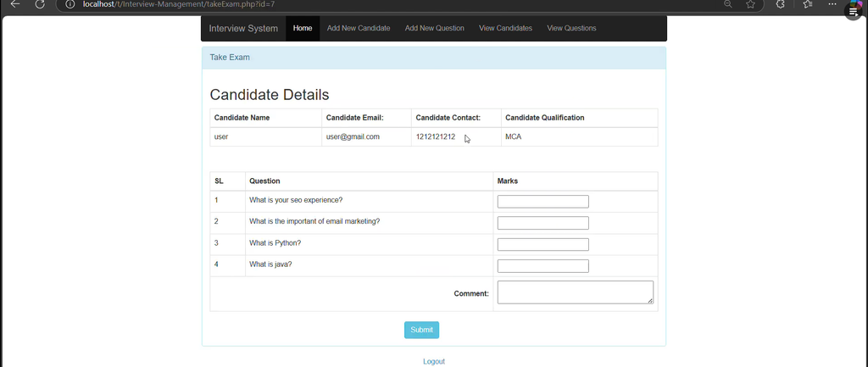This screenshot has height=367, width=868.
Task: Click marks field for What is Python
Action: tap(543, 245)
